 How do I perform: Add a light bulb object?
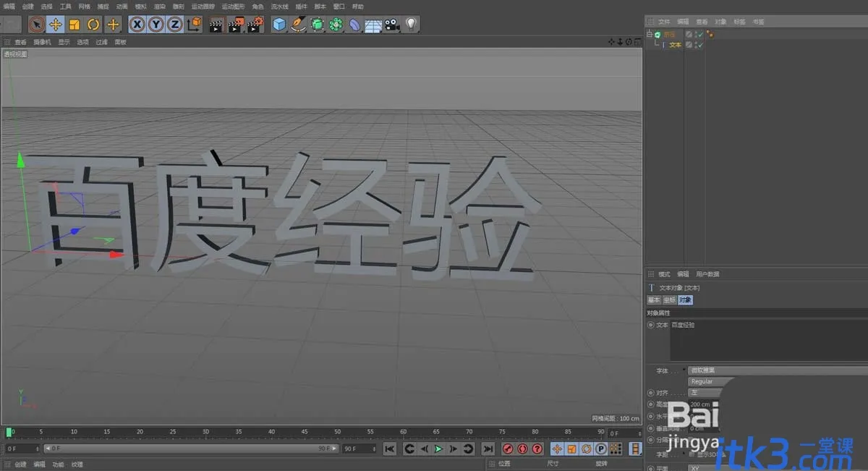(x=411, y=25)
